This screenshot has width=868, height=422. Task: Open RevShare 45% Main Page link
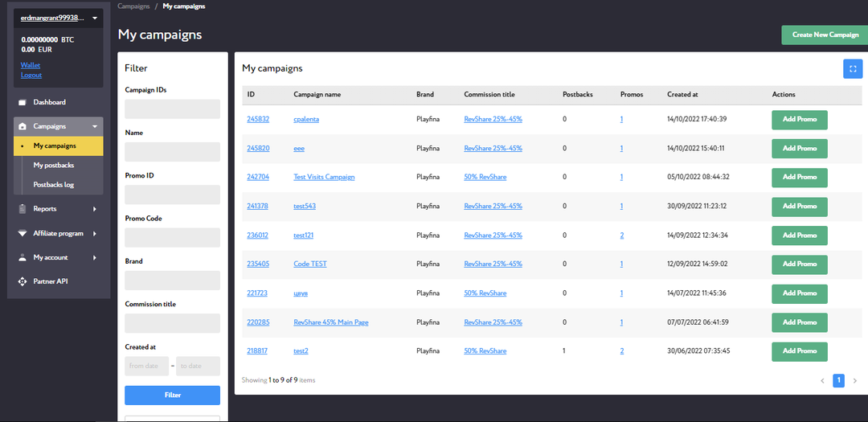pyautogui.click(x=331, y=322)
